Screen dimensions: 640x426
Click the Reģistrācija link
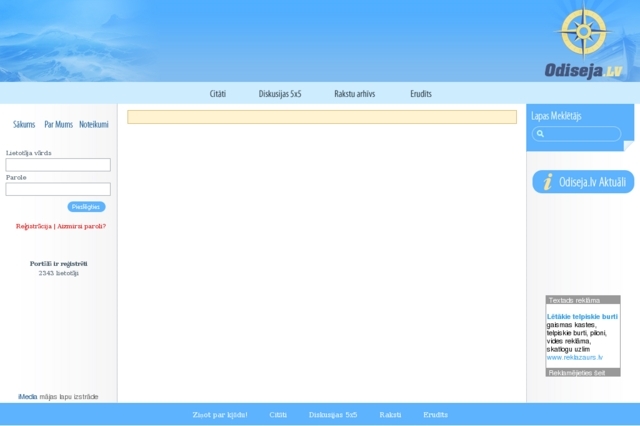[33, 226]
